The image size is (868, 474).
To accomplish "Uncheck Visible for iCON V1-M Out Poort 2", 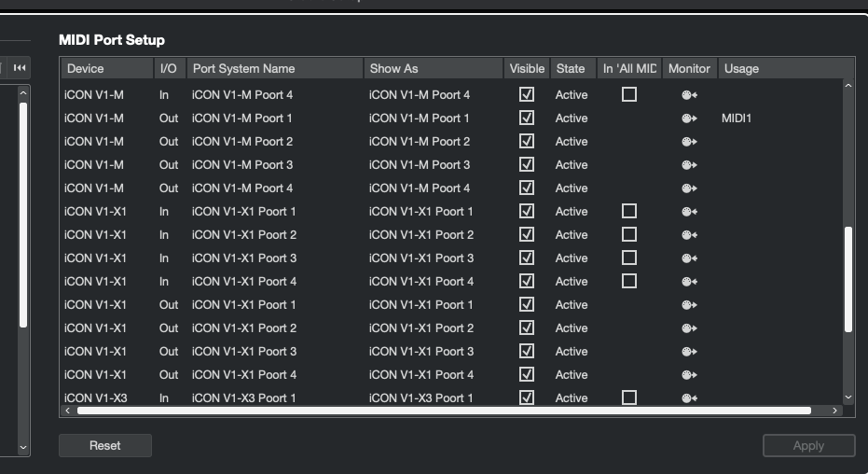I will [527, 142].
